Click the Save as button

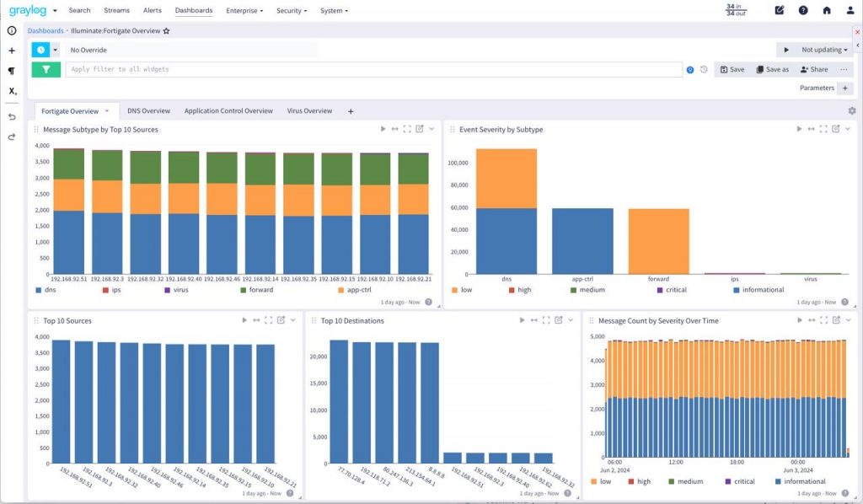click(x=773, y=69)
